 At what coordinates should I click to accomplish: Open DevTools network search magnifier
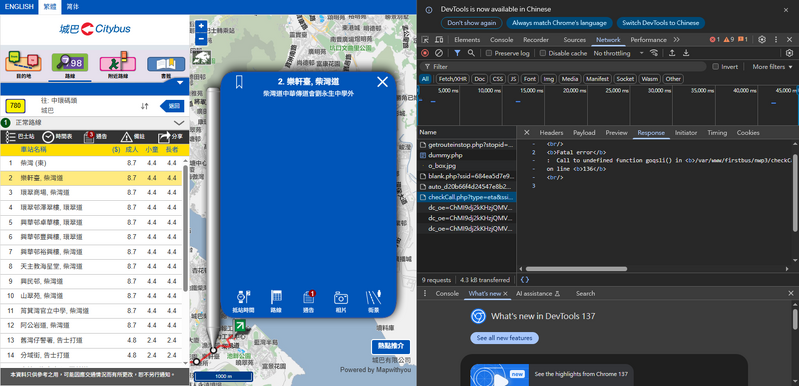click(471, 53)
